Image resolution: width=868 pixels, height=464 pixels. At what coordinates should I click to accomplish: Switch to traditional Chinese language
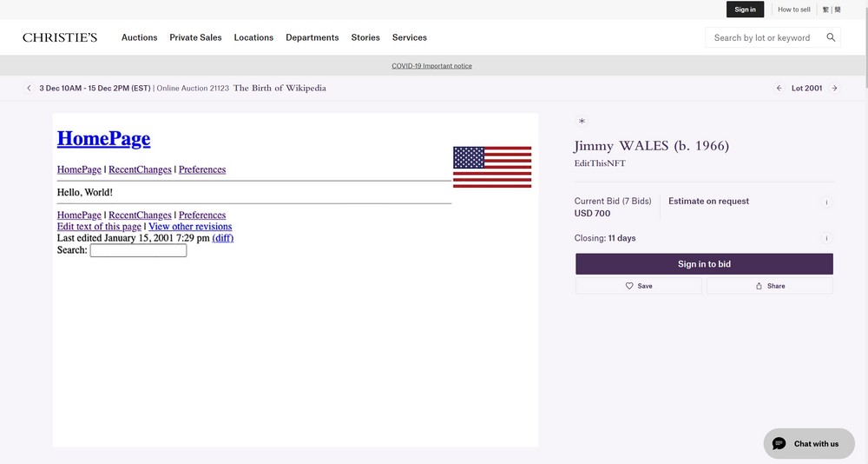pos(825,10)
